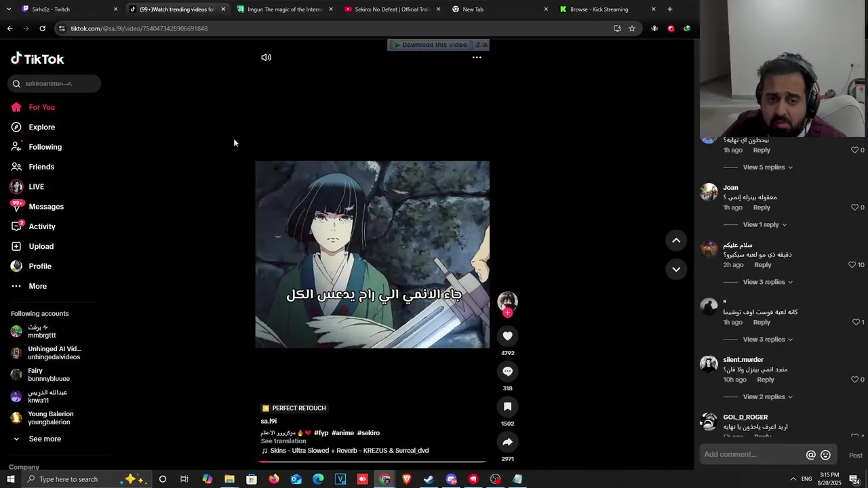Image resolution: width=868 pixels, height=488 pixels.
Task: Reply to Joan's comment
Action: coord(762,207)
